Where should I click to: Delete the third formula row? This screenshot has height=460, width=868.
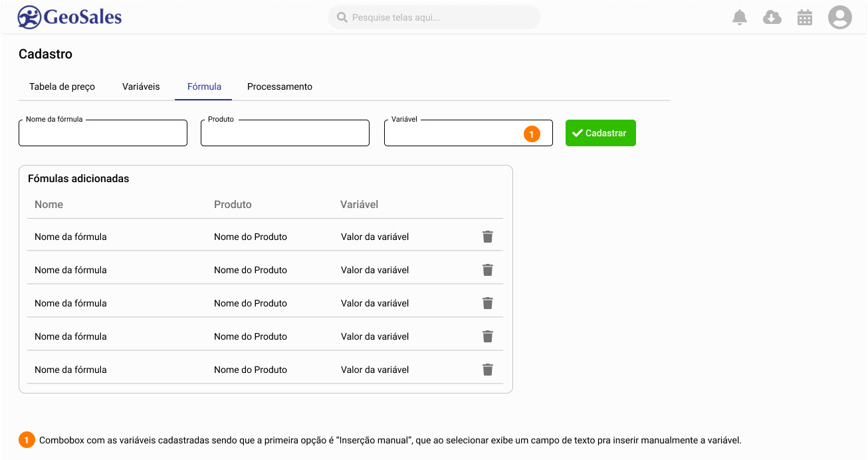[487, 303]
